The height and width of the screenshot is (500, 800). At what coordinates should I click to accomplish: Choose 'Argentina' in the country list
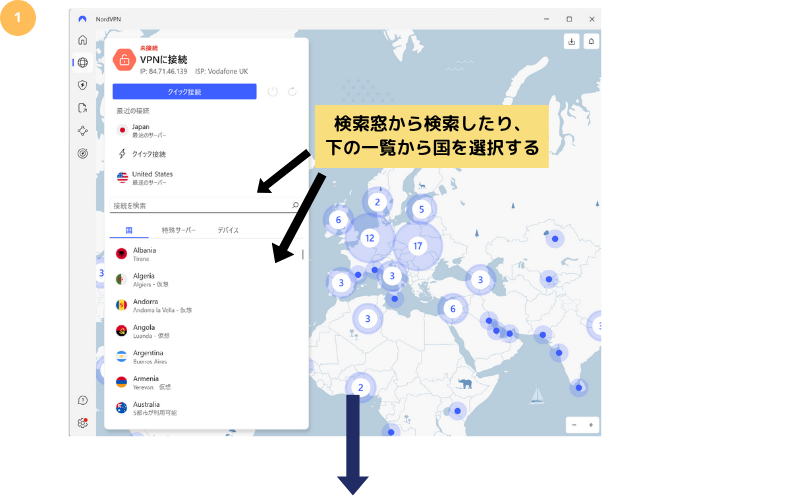point(148,353)
